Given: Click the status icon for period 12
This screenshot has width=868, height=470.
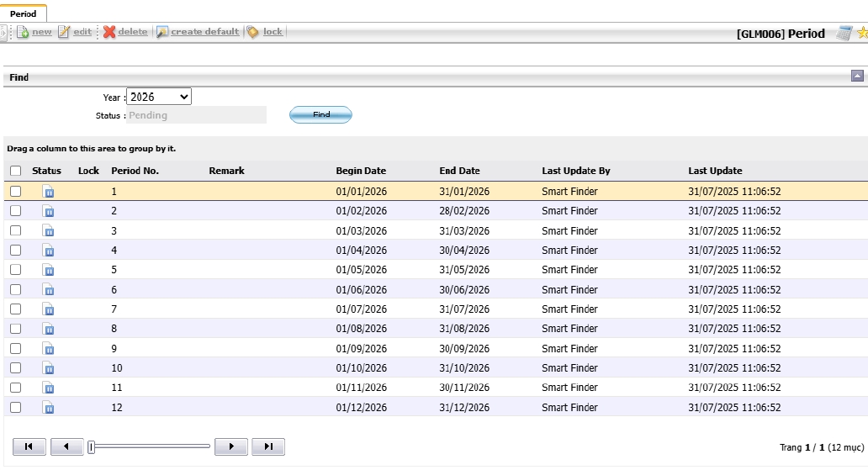Looking at the screenshot, I should (x=48, y=408).
